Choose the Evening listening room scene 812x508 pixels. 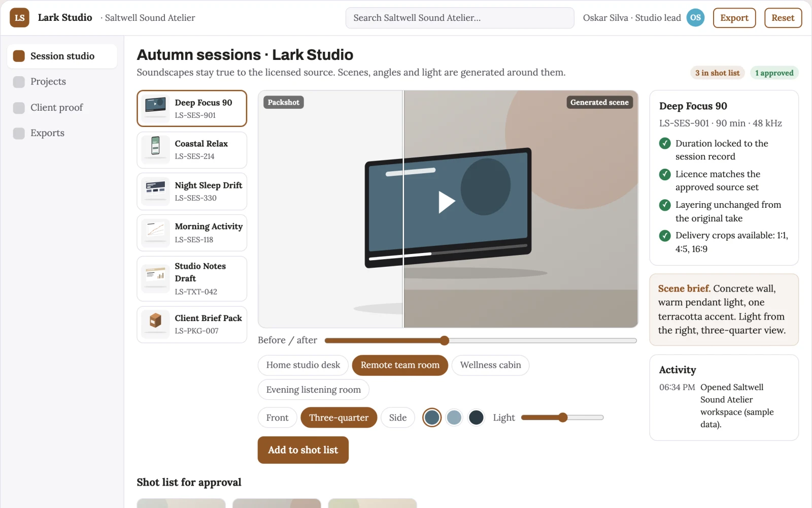313,390
